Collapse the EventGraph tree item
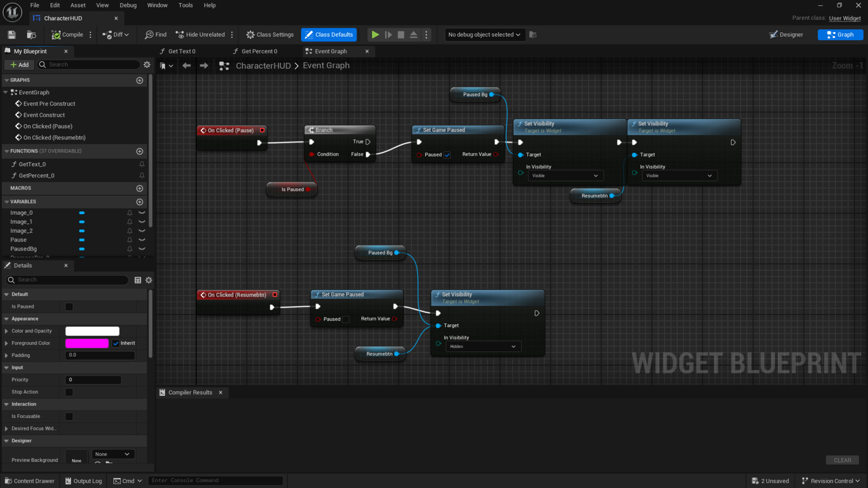Viewport: 868px width, 488px height. [x=6, y=93]
